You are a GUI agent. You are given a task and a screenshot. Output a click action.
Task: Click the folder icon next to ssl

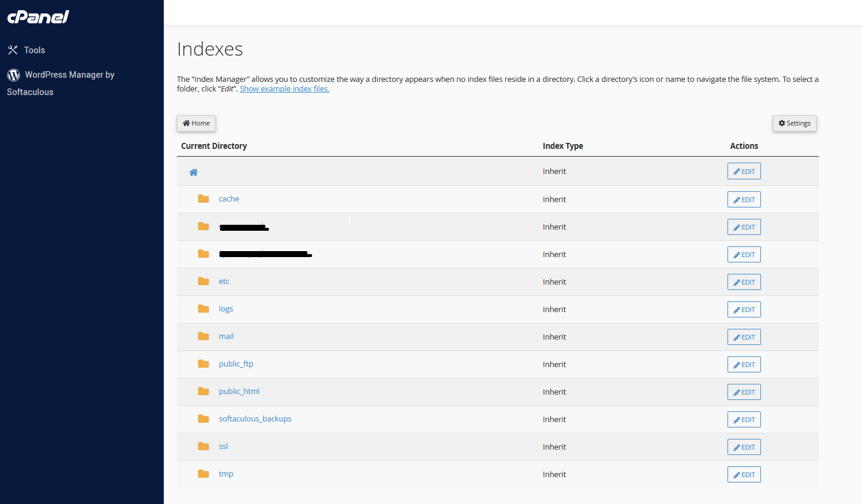203,446
